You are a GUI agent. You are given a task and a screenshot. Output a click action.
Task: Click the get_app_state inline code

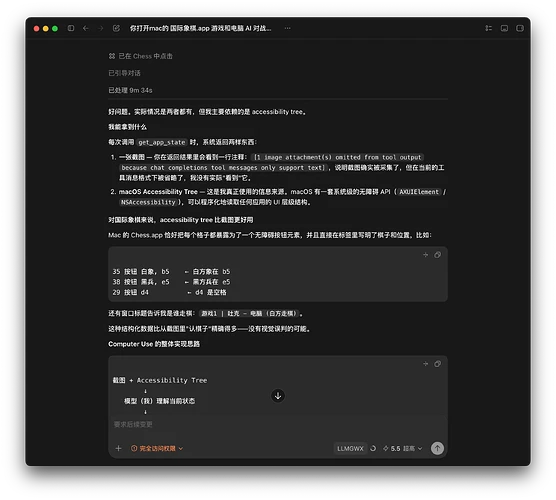click(162, 142)
